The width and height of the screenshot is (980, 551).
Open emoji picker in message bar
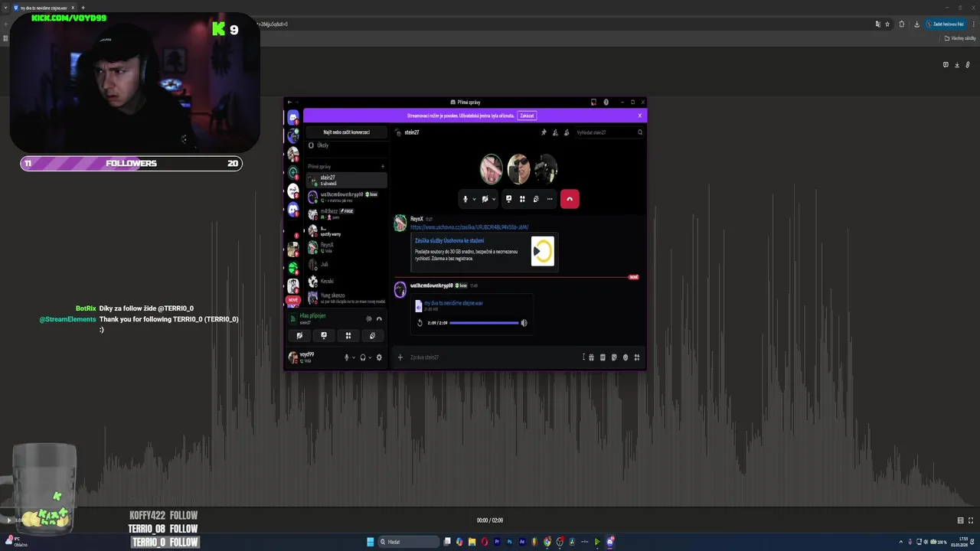(626, 357)
